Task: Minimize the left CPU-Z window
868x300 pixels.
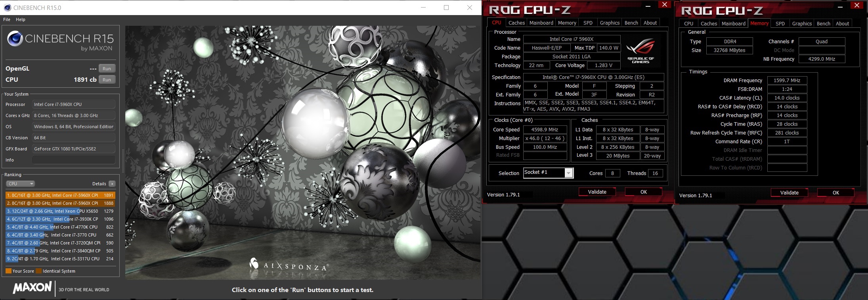Action: point(648,6)
